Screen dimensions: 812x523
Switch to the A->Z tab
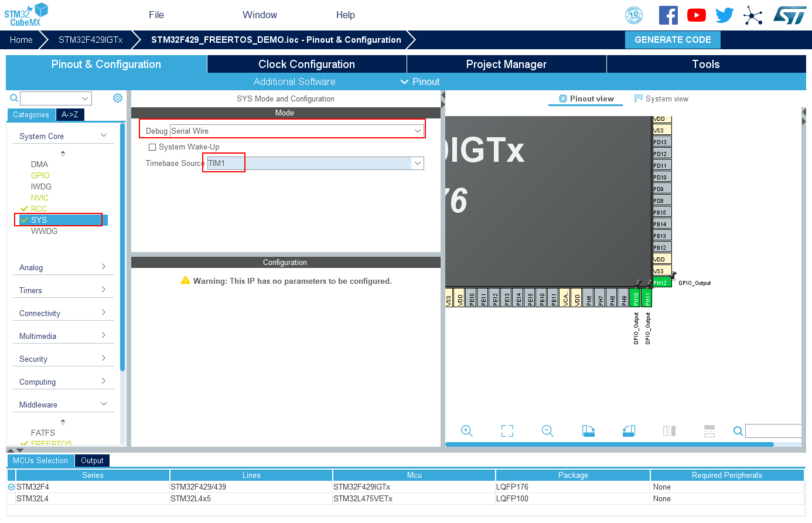(70, 114)
